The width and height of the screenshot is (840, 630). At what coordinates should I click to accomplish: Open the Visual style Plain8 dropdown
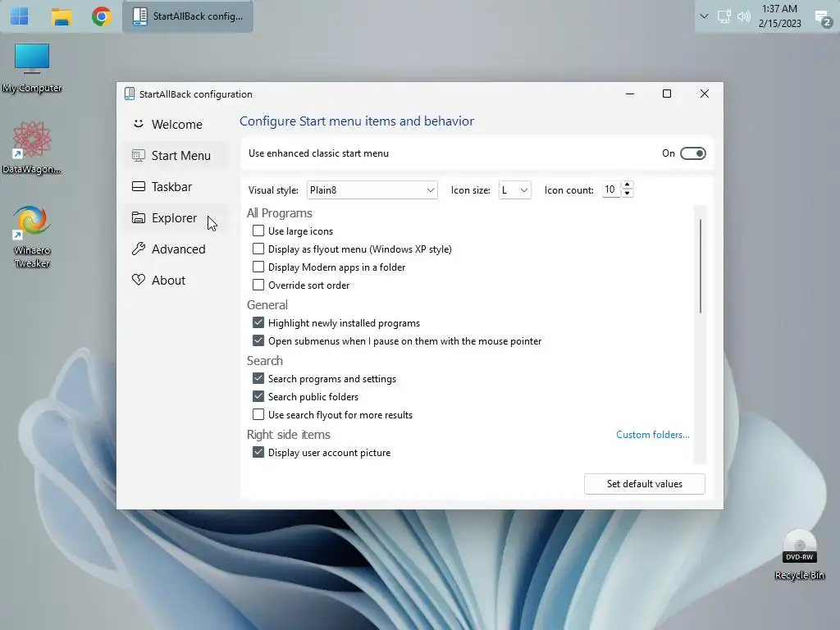(x=372, y=190)
